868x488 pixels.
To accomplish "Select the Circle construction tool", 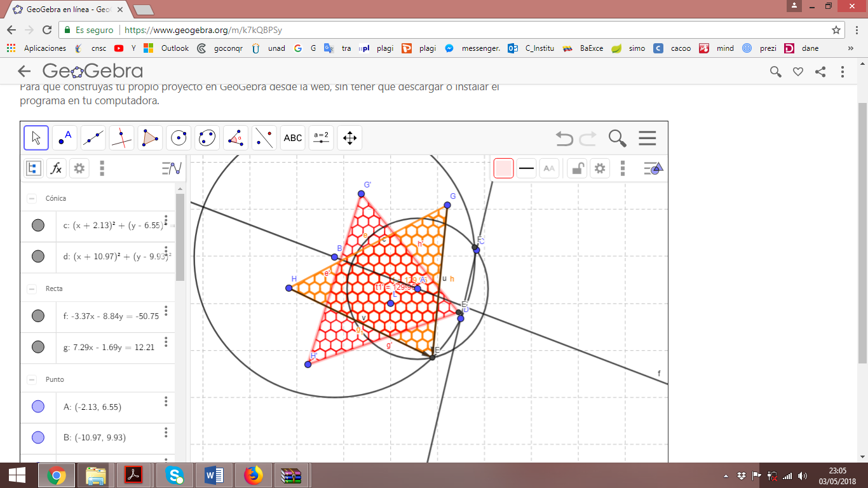I will (178, 137).
